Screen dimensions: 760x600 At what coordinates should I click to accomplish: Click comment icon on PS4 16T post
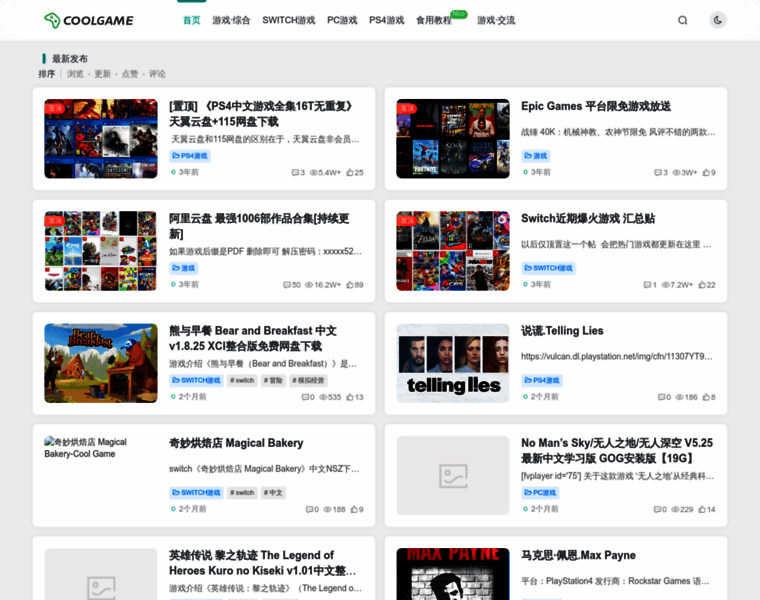tap(295, 173)
